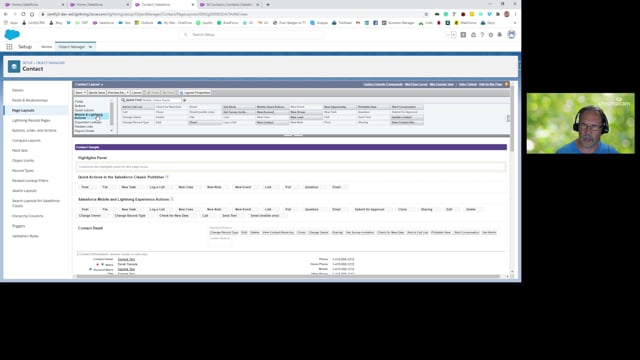Click info icon beside Lightning Experience Actions heading
Screen dimensions: 640x360
(172, 199)
